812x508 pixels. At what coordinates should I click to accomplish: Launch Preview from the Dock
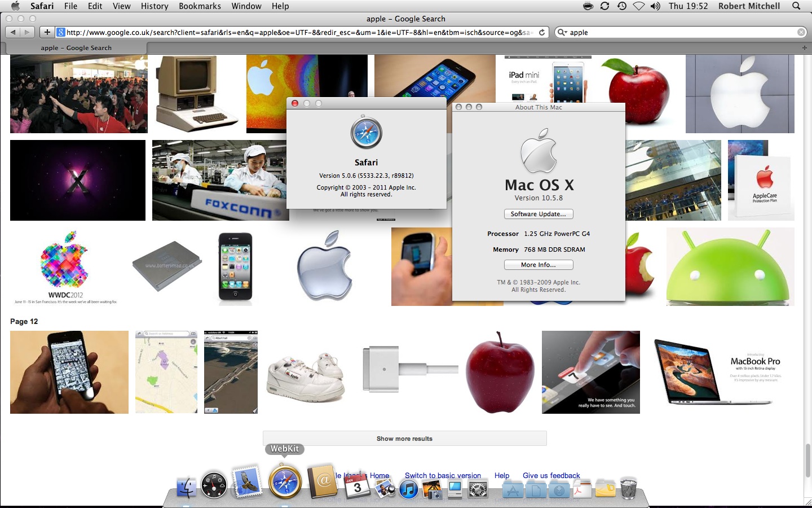click(384, 488)
